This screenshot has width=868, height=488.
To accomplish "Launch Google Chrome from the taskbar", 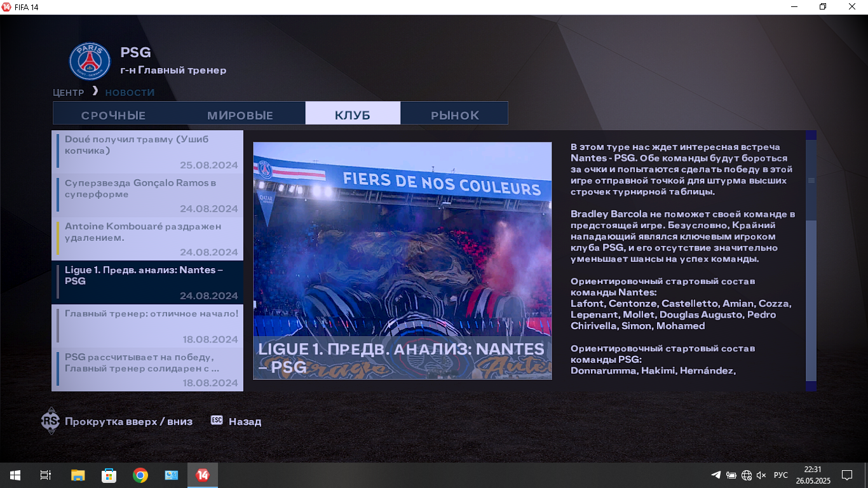I will tap(140, 475).
